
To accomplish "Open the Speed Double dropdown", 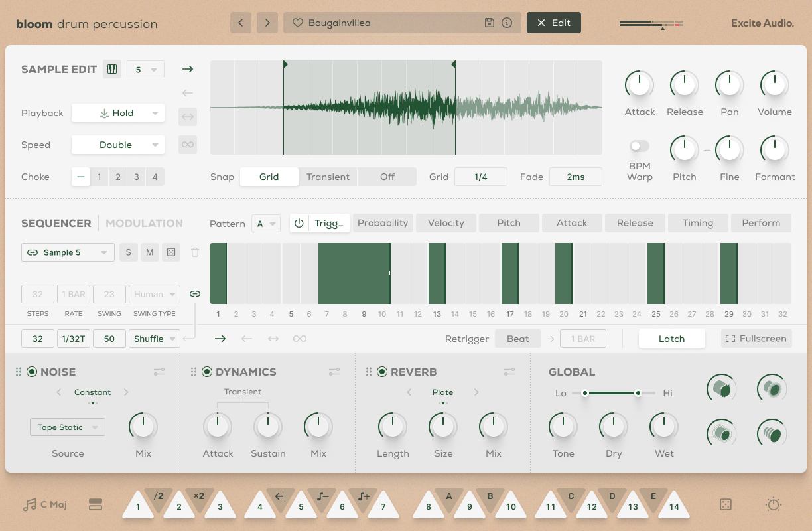I will click(x=117, y=145).
